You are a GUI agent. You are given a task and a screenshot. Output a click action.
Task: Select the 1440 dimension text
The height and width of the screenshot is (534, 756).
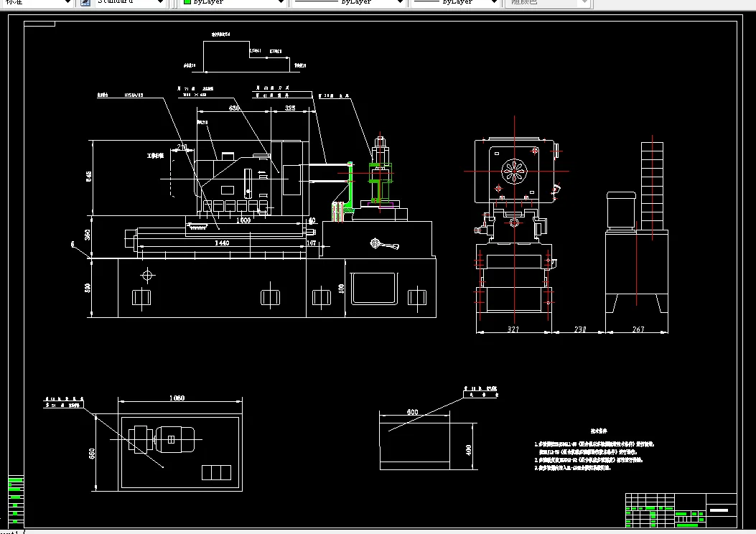(x=222, y=243)
